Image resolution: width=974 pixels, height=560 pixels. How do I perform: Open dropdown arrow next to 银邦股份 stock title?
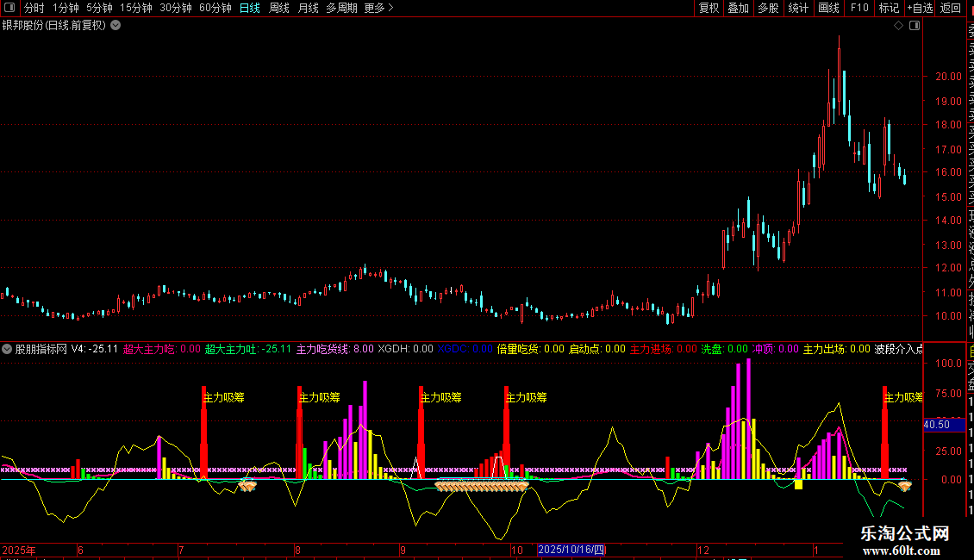click(116, 26)
